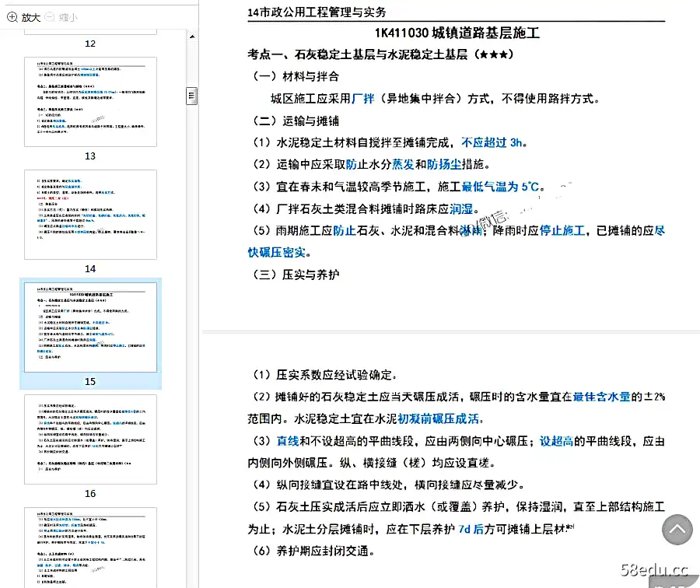This screenshot has width=700, height=588.
Task: Click blue text 7d 后
Action: [x=471, y=529]
